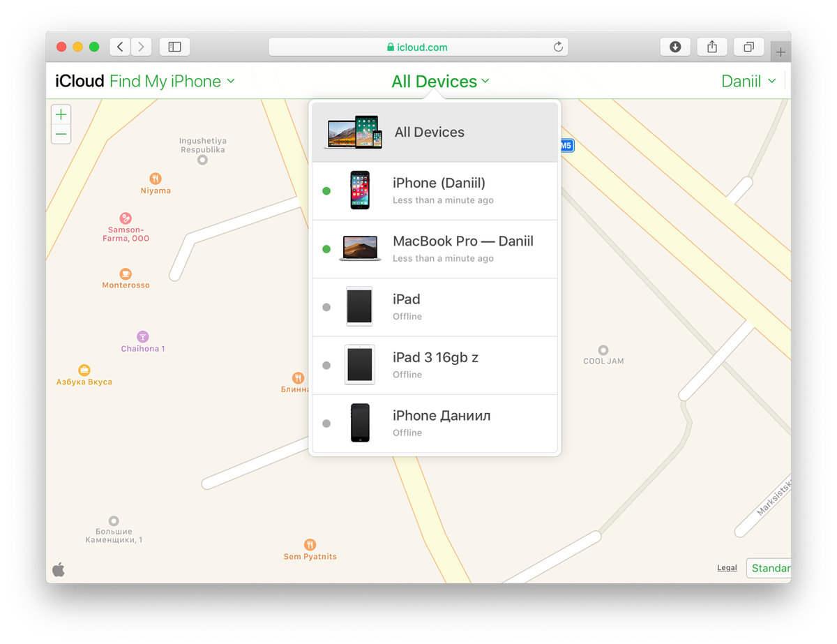Show all tabs overview button
Image resolution: width=837 pixels, height=644 pixels.
[x=748, y=47]
